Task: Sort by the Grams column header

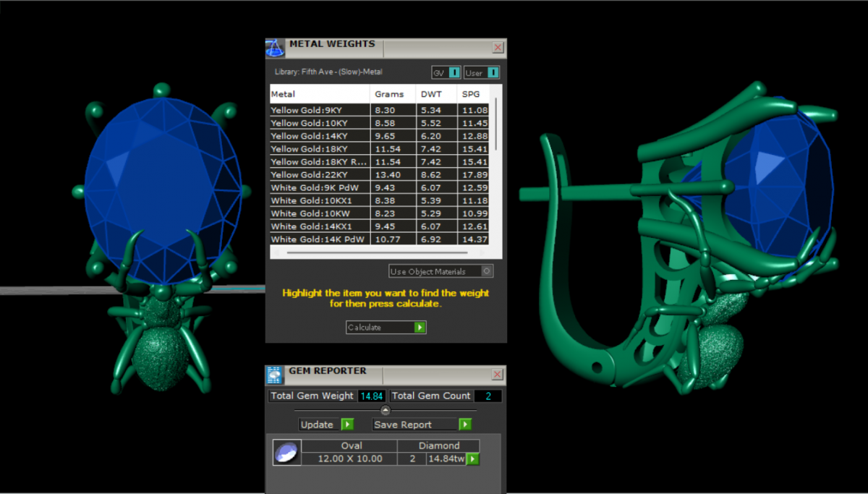Action: (x=389, y=94)
